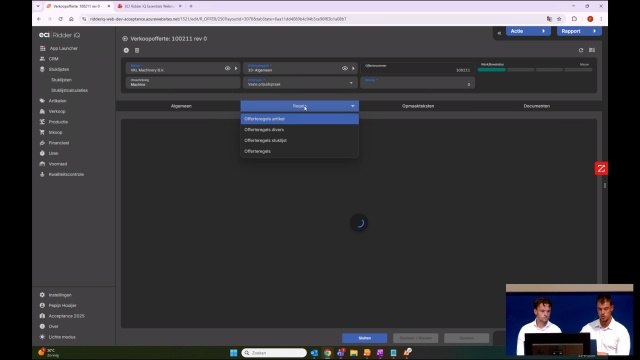The image size is (640, 360).
Task: Open Stuklijstcalculaties sub-item
Action: [69, 90]
